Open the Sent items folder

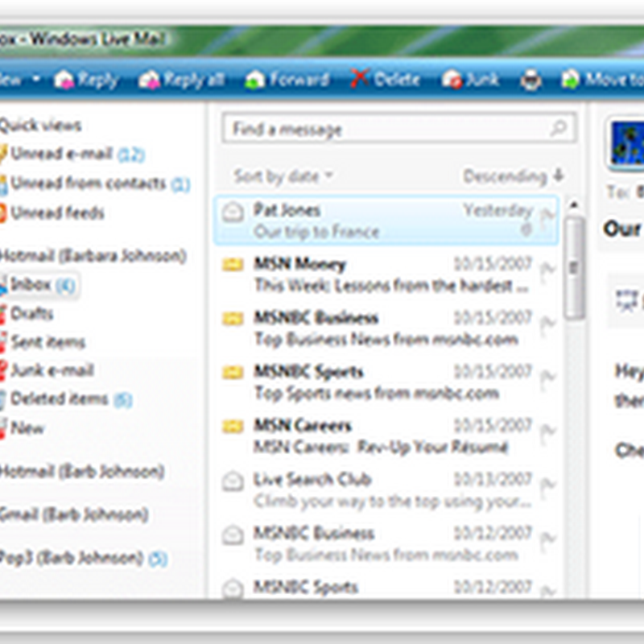(43, 342)
